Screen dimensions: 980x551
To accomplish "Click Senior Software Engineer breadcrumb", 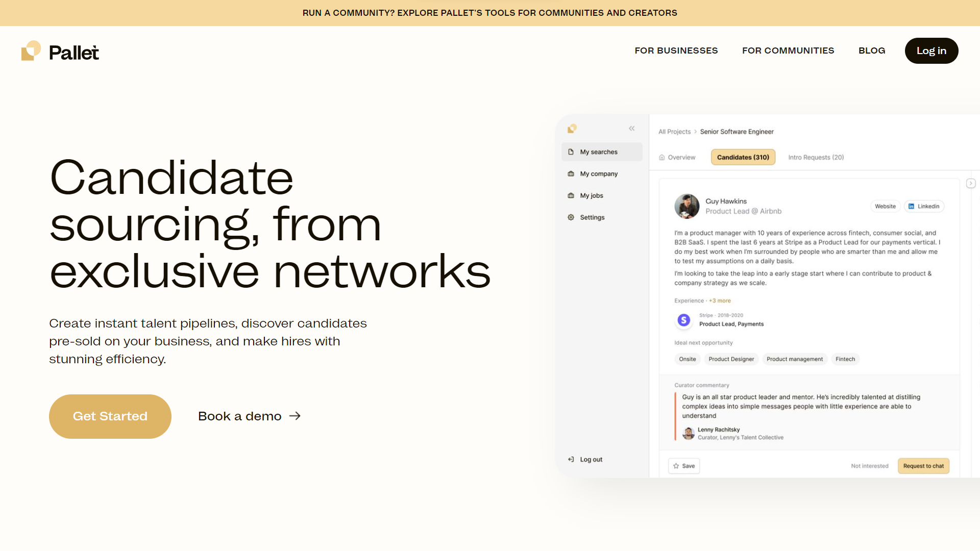I will click(x=737, y=132).
